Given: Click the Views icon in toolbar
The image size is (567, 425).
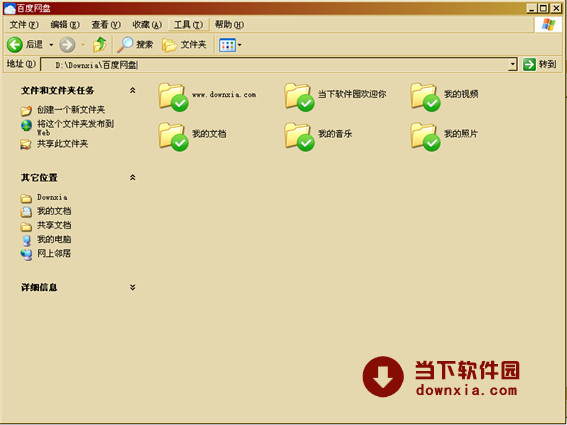Looking at the screenshot, I should pos(227,45).
